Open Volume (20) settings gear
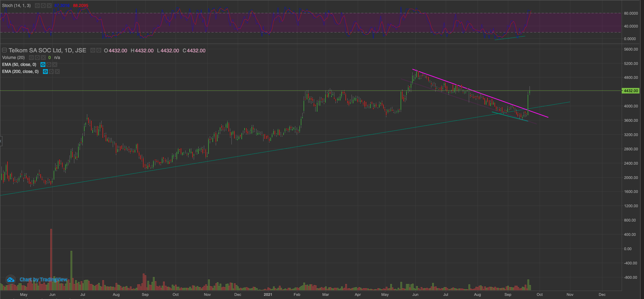Image resolution: width=644 pixels, height=299 pixels. (37, 58)
